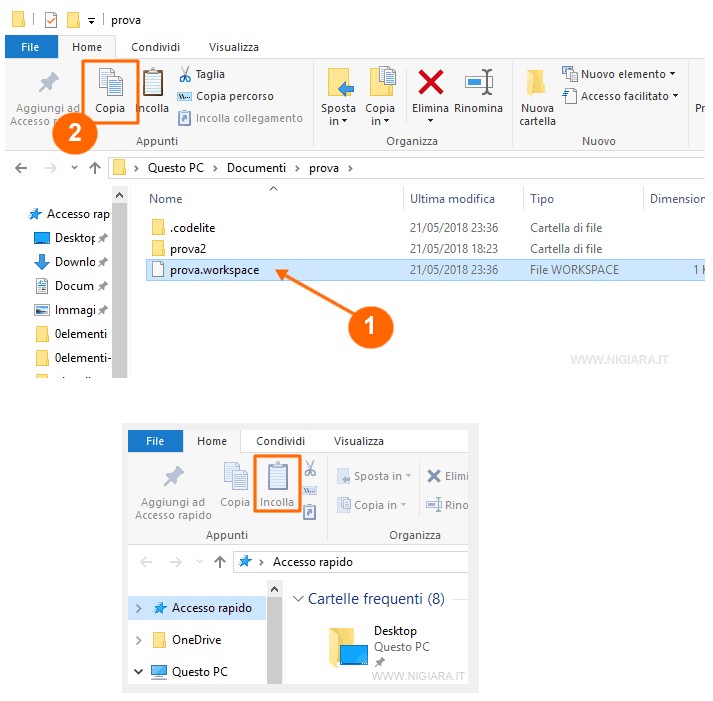Click Documenti in the address bar breadcrumb
The image size is (713, 701).
click(255, 168)
